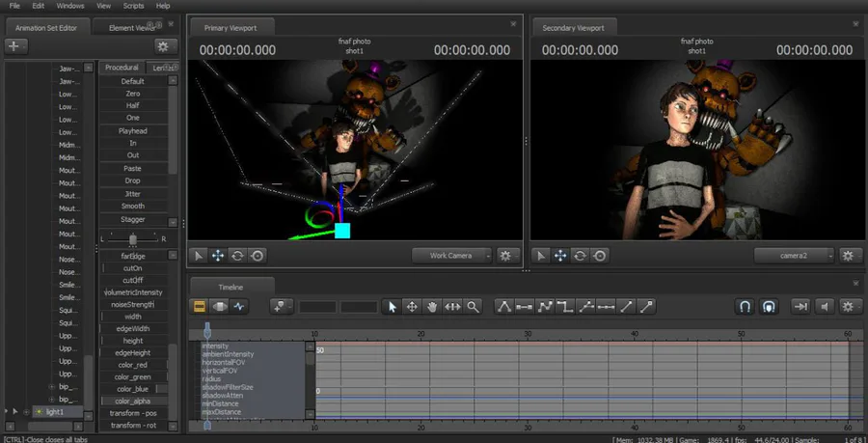The width and height of the screenshot is (868, 443).
Task: Toggle the filled magnet snap-to-frame button
Action: coord(769,306)
